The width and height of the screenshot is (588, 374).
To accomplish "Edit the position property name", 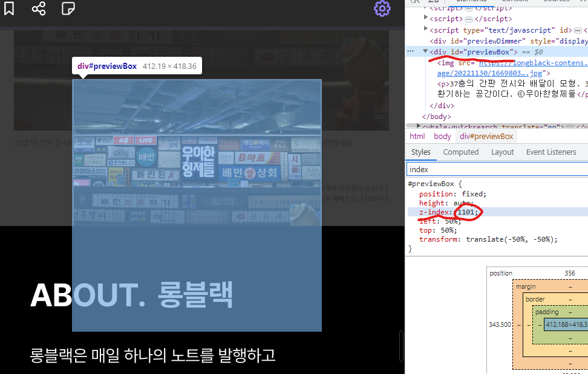I will [436, 194].
